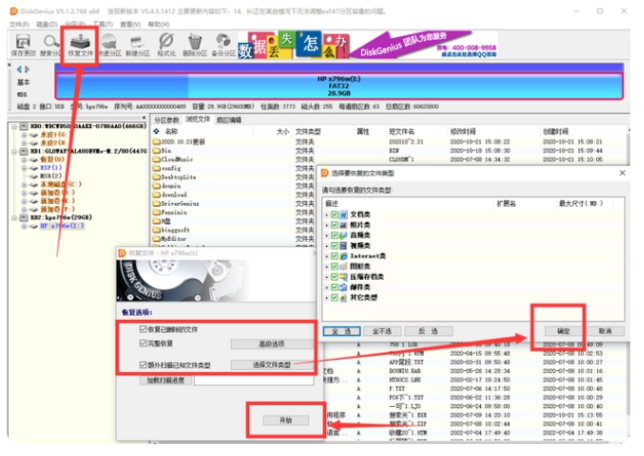Close the file type selection dialog
This screenshot has height=456, width=644.
coord(623,173)
